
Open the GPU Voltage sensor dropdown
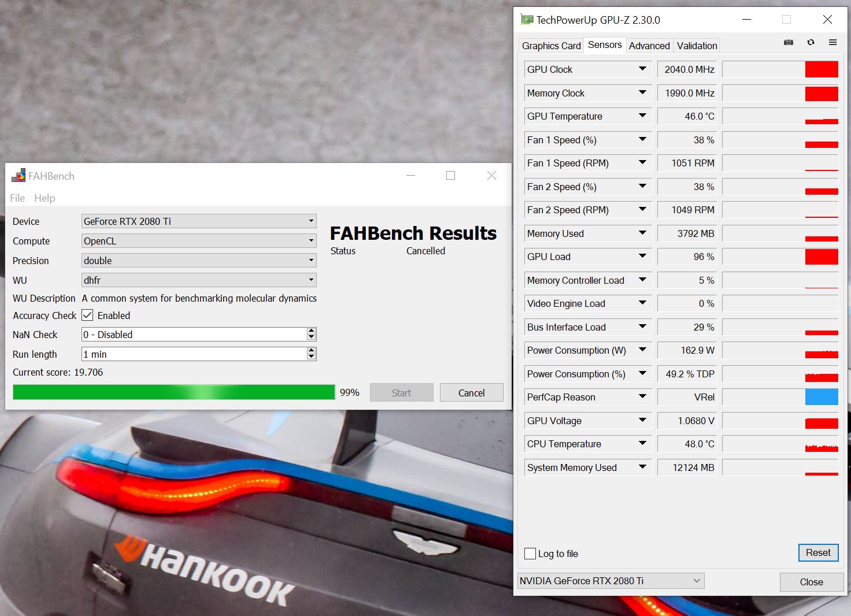642,421
